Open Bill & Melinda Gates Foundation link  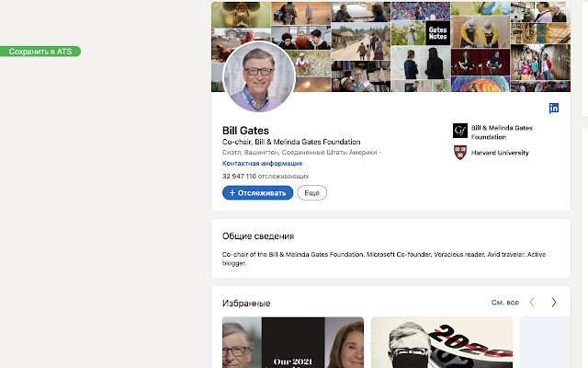tap(514, 131)
